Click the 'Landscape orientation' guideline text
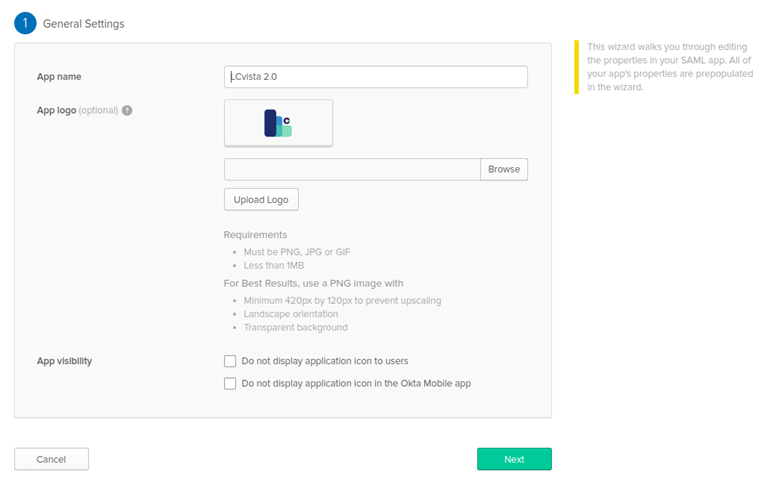 [290, 314]
